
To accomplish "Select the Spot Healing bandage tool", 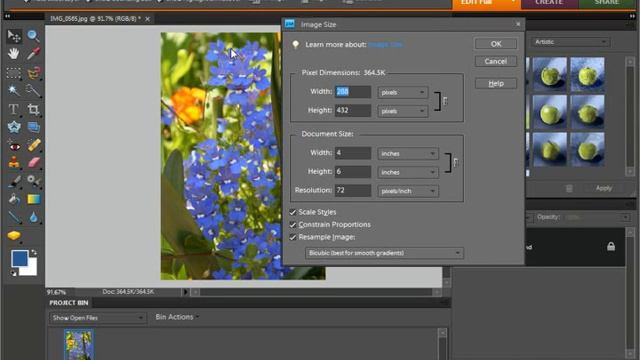I will (x=33, y=146).
